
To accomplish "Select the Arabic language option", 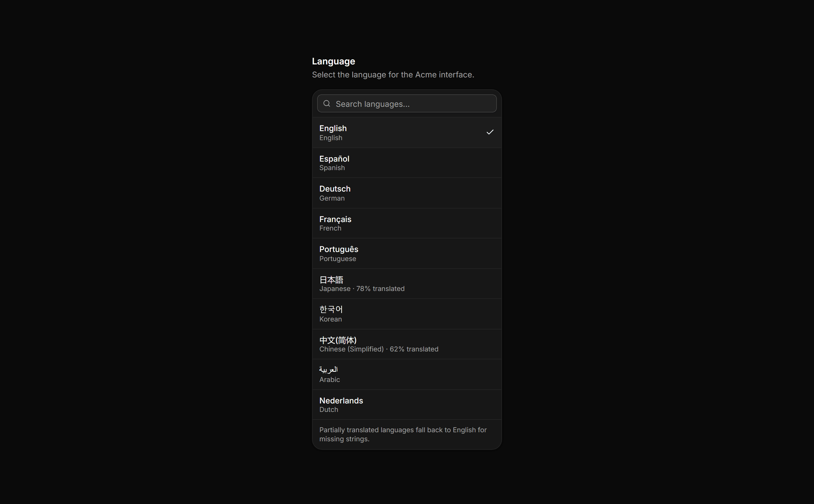I will [x=407, y=375].
